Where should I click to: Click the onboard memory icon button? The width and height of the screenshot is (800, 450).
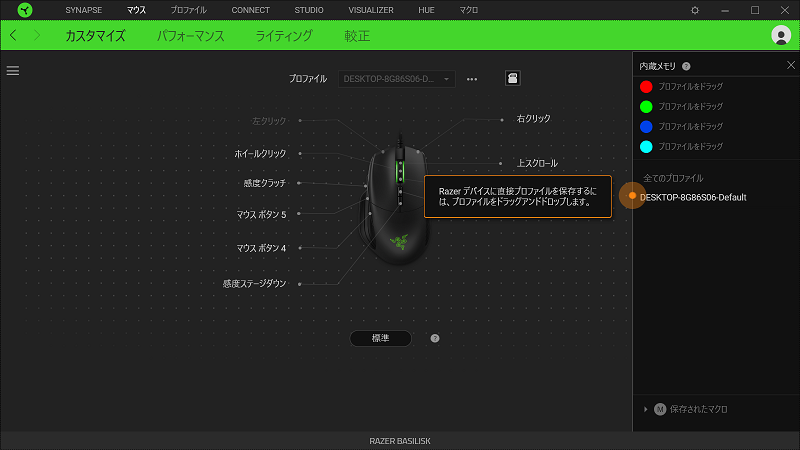click(x=513, y=78)
